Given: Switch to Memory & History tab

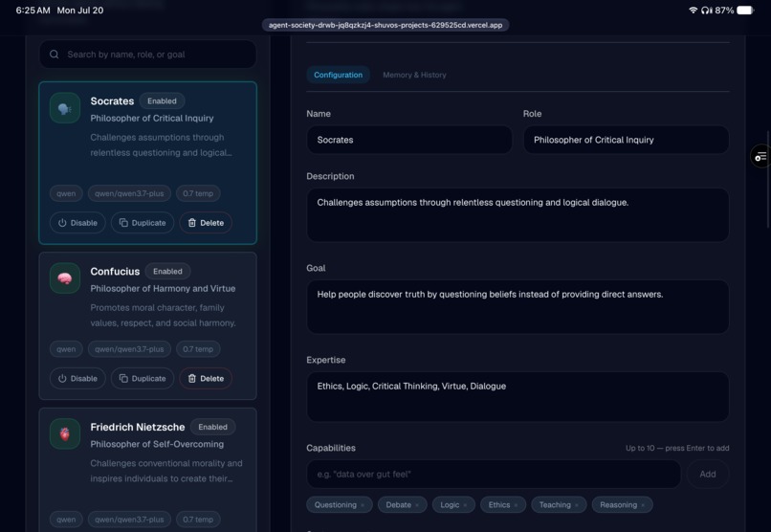Looking at the screenshot, I should click(x=414, y=75).
